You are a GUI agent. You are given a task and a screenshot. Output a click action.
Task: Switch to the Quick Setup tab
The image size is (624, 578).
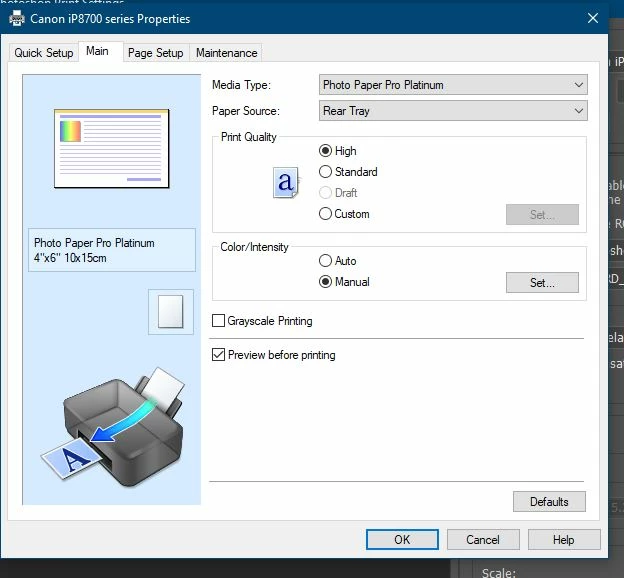(44, 53)
